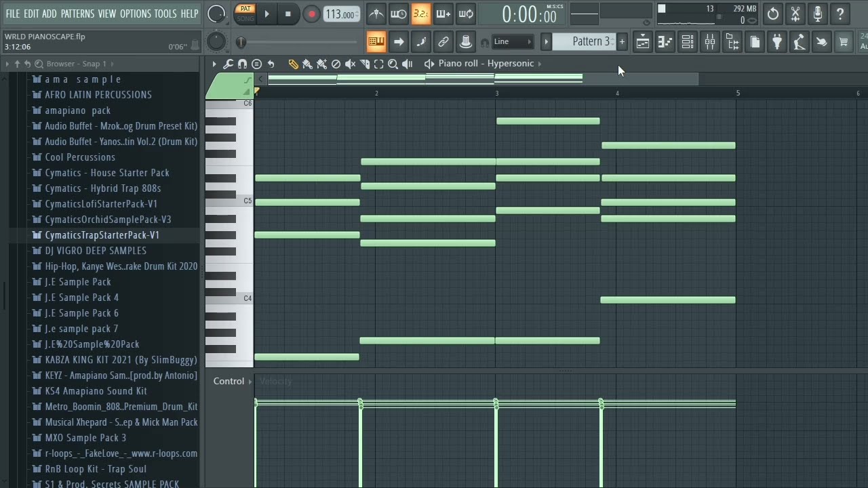Expand arrow after Hypersonic title
The image size is (868, 488).
pyautogui.click(x=540, y=64)
